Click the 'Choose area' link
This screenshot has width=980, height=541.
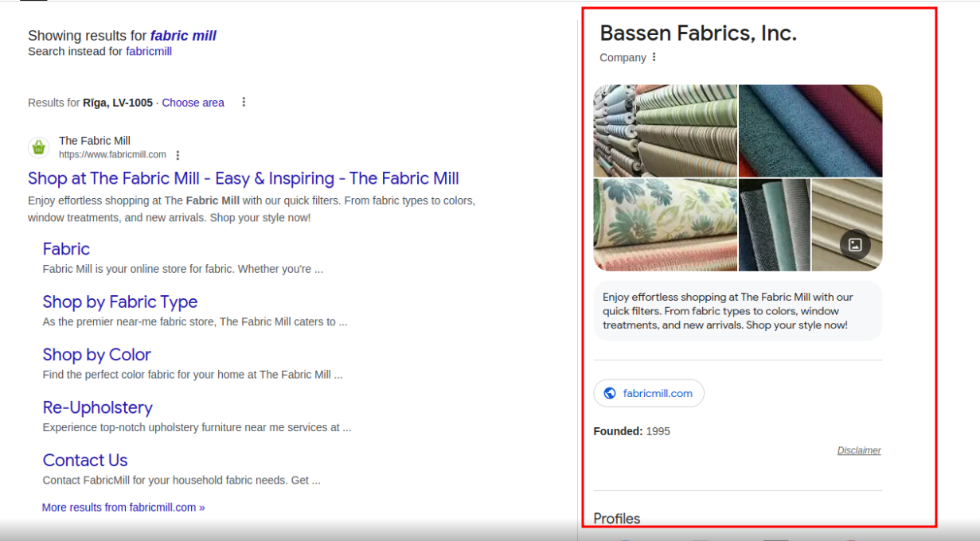click(193, 102)
